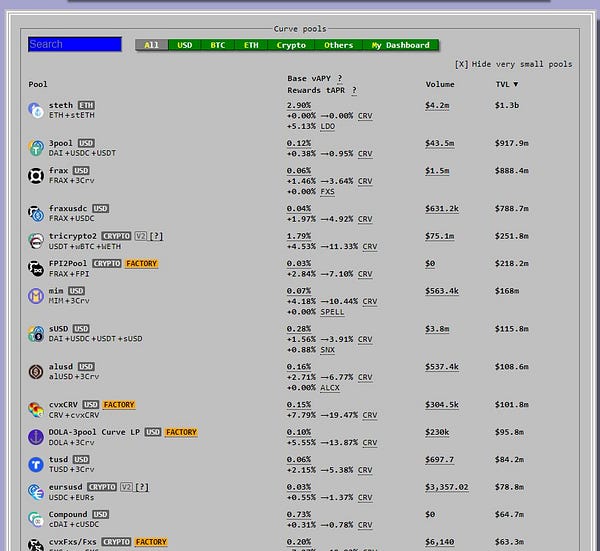Select the All filter tab

click(152, 45)
